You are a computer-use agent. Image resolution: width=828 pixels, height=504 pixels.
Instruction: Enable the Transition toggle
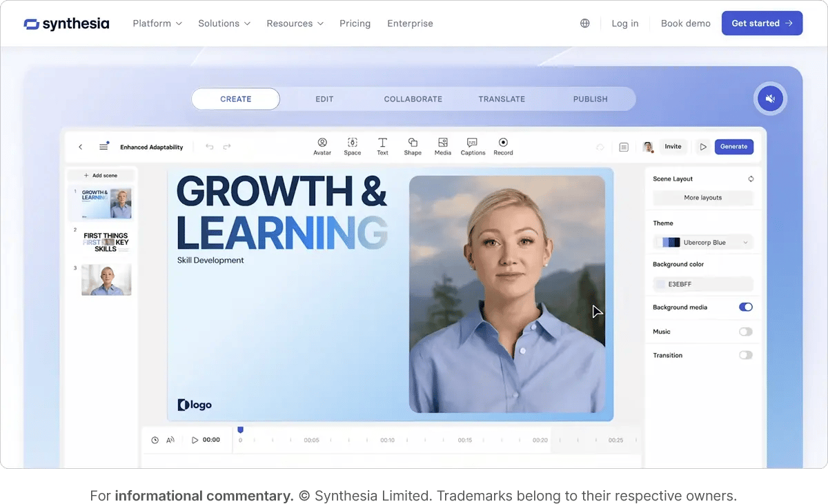tap(745, 354)
